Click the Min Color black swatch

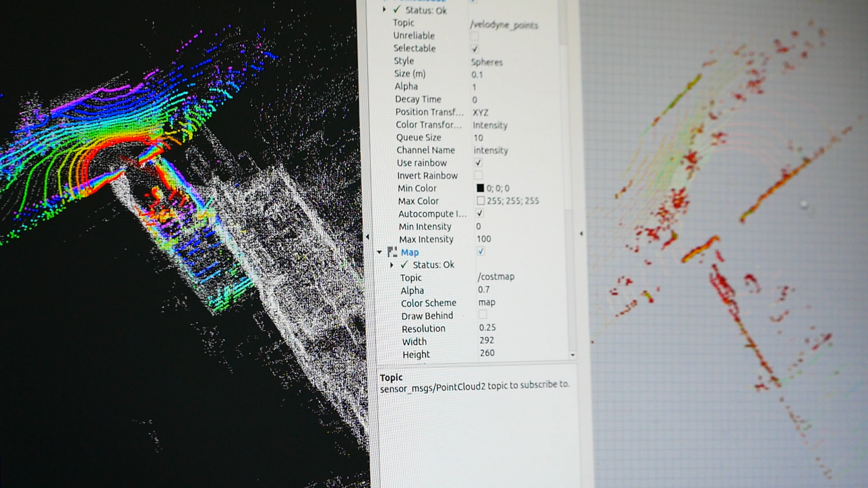point(480,188)
